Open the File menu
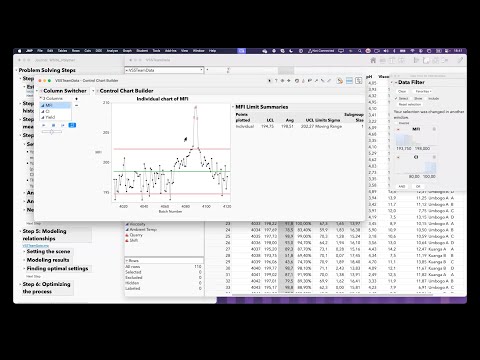This screenshot has height=360, width=480. pos(40,51)
